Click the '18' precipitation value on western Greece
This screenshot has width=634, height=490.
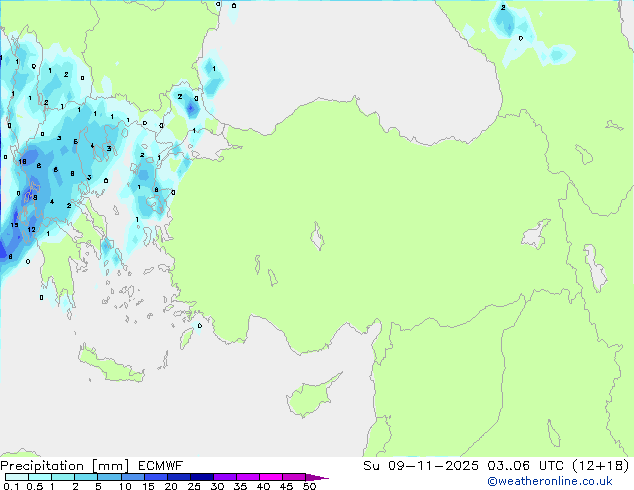coord(22,161)
